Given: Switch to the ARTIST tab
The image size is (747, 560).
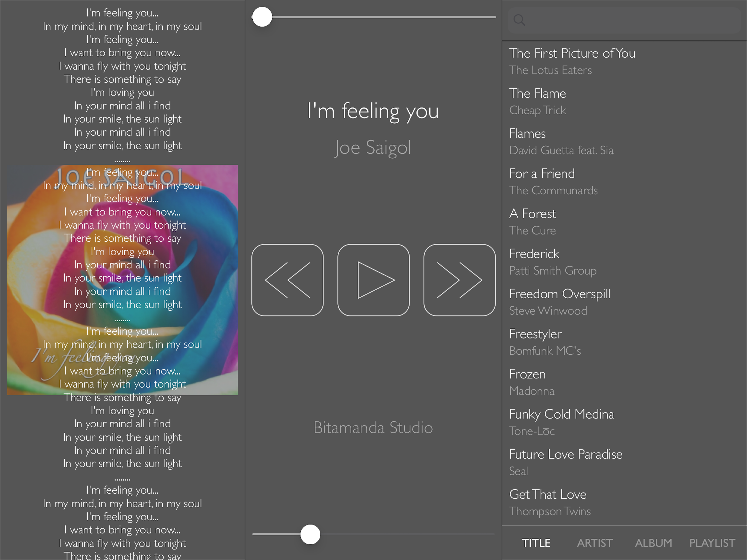Looking at the screenshot, I should click(594, 543).
